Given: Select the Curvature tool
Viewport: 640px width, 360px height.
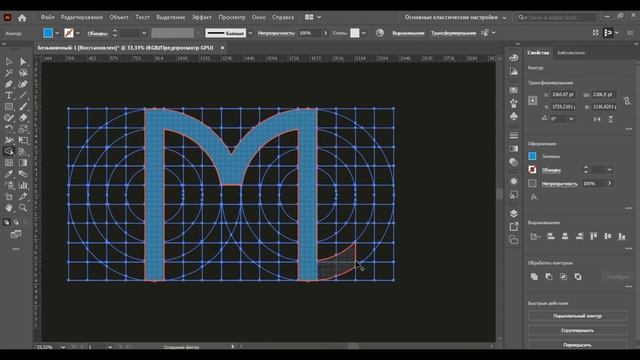Looking at the screenshot, I should (23, 84).
